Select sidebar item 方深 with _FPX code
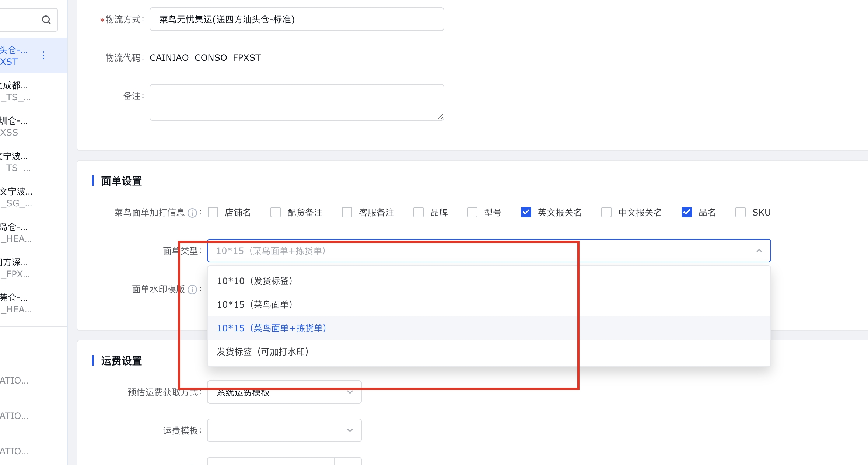 point(33,268)
